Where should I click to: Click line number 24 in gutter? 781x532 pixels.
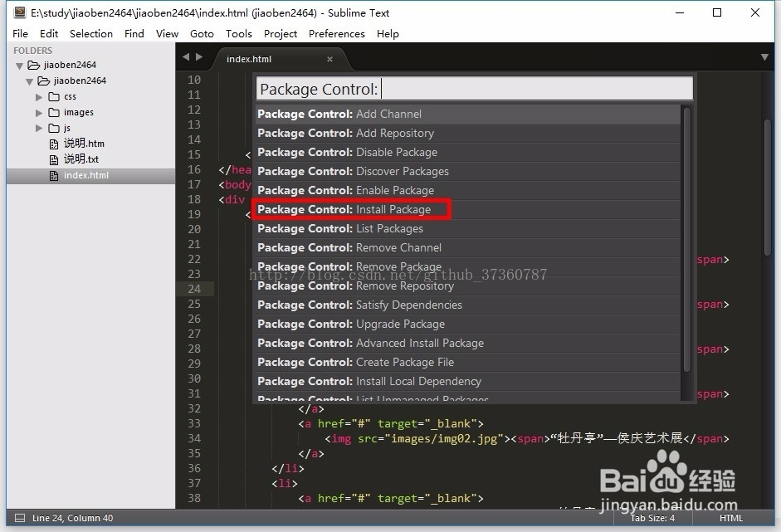(194, 289)
